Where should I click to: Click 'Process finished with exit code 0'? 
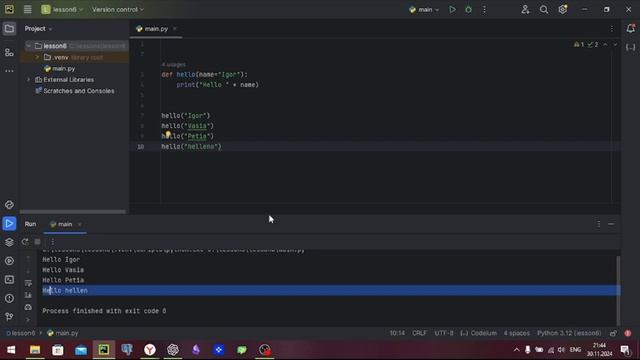[104, 311]
